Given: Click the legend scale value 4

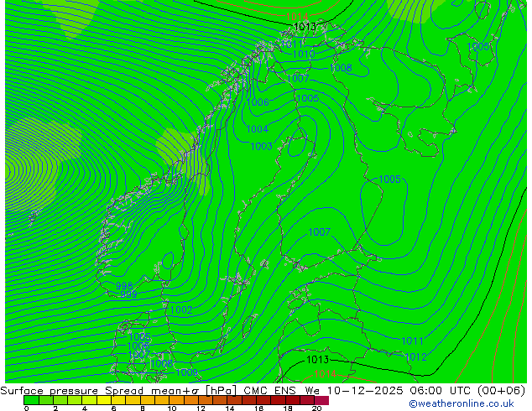Looking at the screenshot, I should 85,408.
